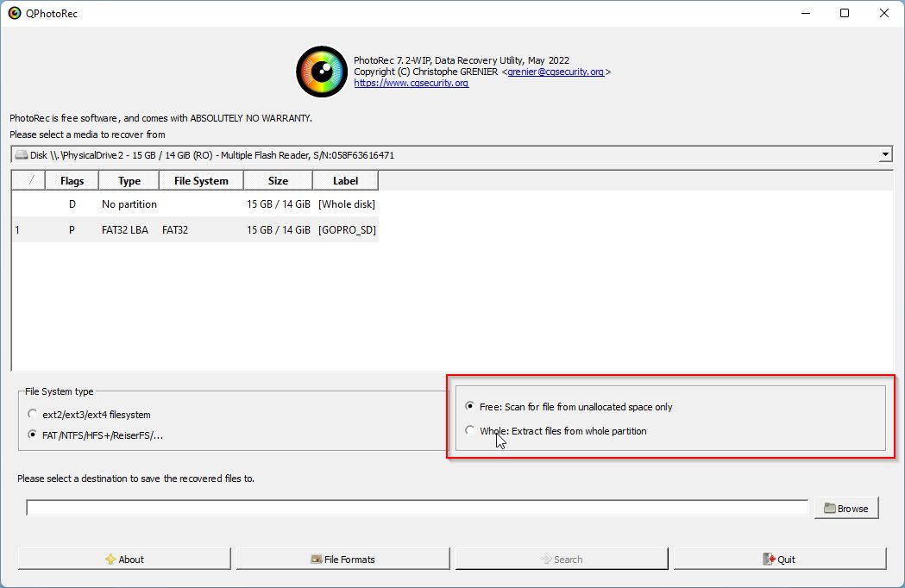Viewport: 905px width, 588px height.
Task: Click the Search button icon
Action: click(546, 560)
